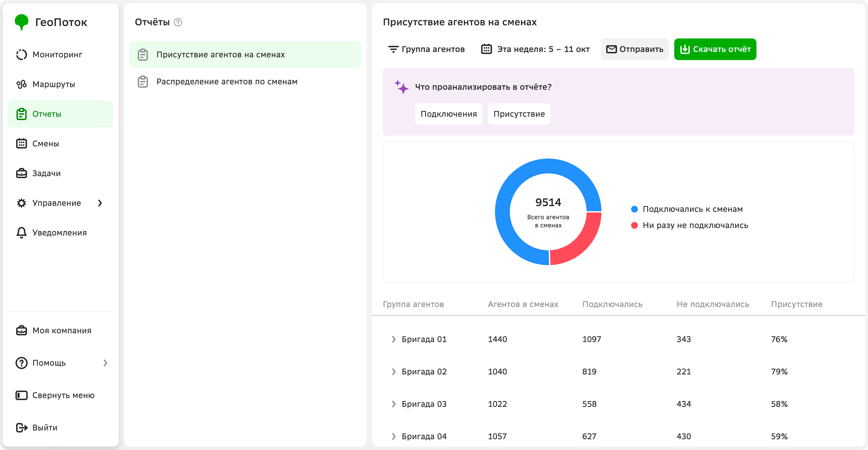Image resolution: width=868 pixels, height=450 pixels.
Task: Open Мониторинг via its circular icon
Action: coord(22,55)
